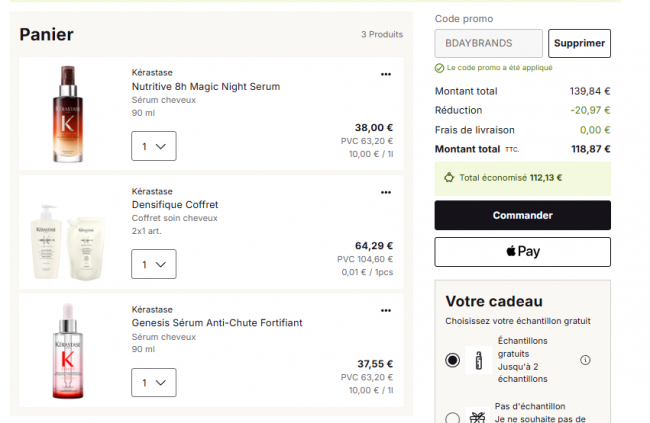
Task: Click the Nutritive Night Serum bottle thumbnail
Action: [x=68, y=114]
